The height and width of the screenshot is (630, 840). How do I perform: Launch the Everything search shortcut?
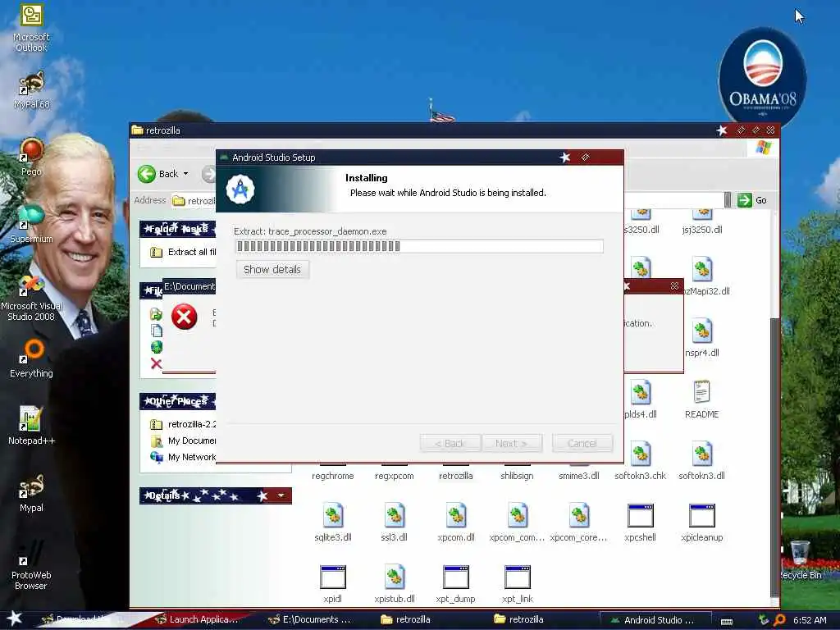click(31, 359)
